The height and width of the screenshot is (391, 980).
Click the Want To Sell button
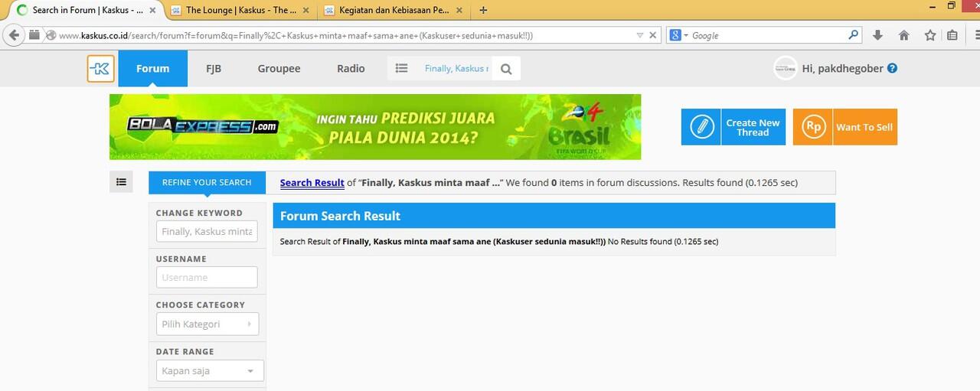(845, 127)
